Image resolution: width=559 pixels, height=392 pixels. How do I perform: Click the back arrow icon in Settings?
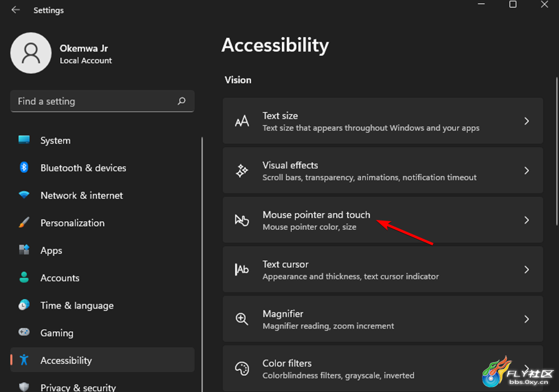(x=16, y=10)
